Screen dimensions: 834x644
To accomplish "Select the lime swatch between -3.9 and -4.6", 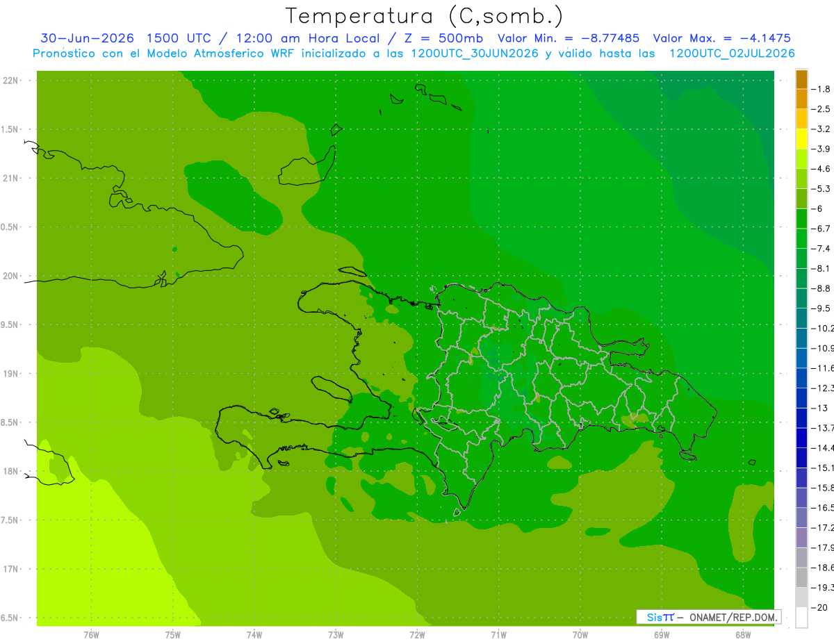I will click(x=801, y=158).
